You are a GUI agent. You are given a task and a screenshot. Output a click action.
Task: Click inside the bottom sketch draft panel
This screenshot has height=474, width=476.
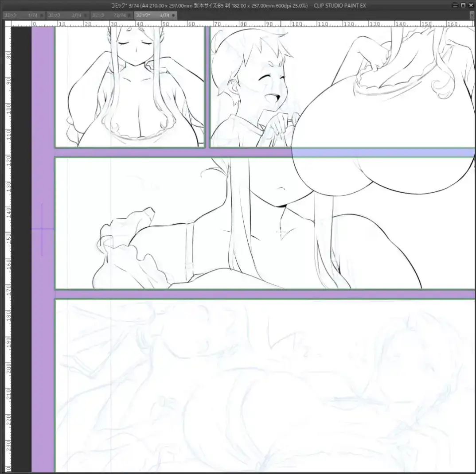pos(266,385)
